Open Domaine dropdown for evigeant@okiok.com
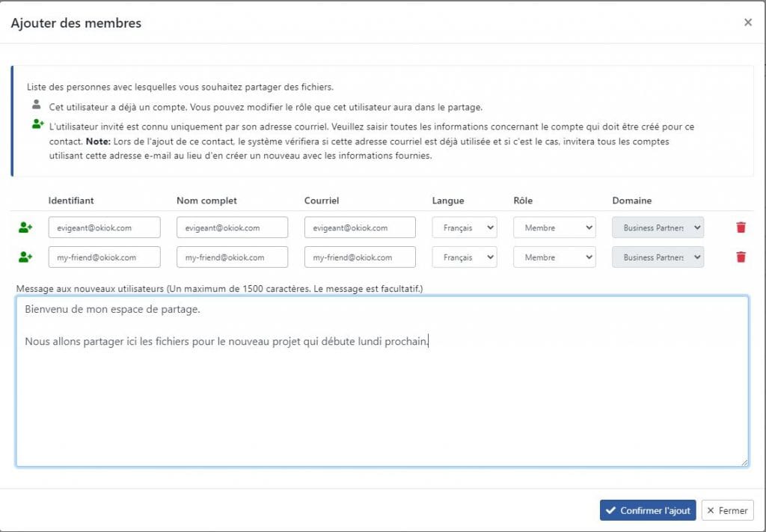766x532 pixels. coord(658,227)
